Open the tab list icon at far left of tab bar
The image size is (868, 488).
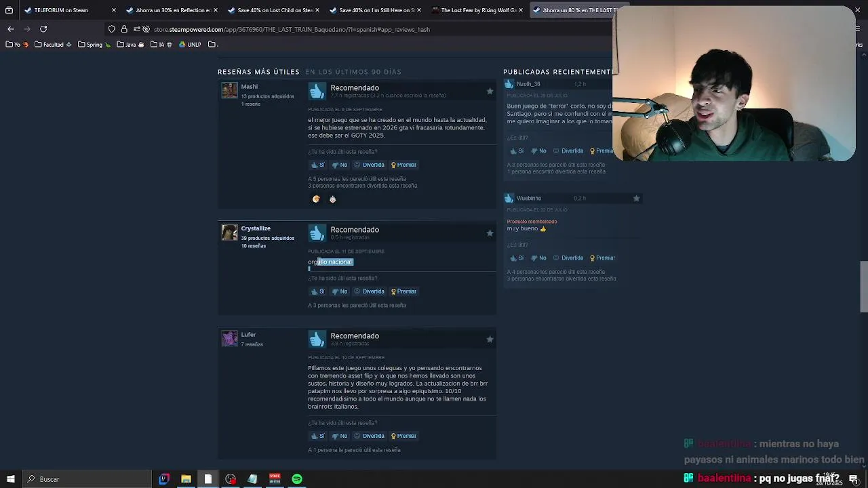9,10
